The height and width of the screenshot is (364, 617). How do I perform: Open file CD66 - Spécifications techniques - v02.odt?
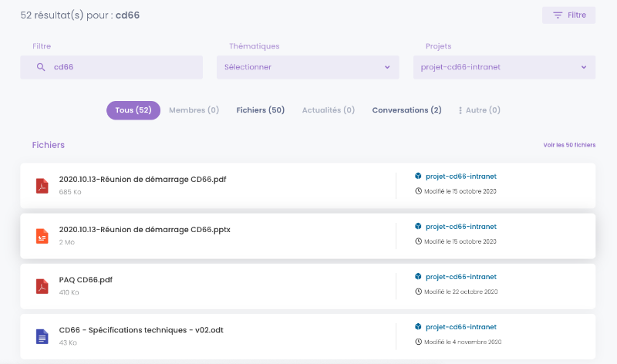141,330
